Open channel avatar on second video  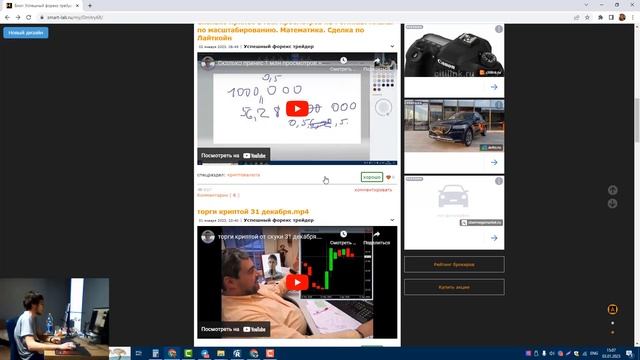(x=208, y=237)
